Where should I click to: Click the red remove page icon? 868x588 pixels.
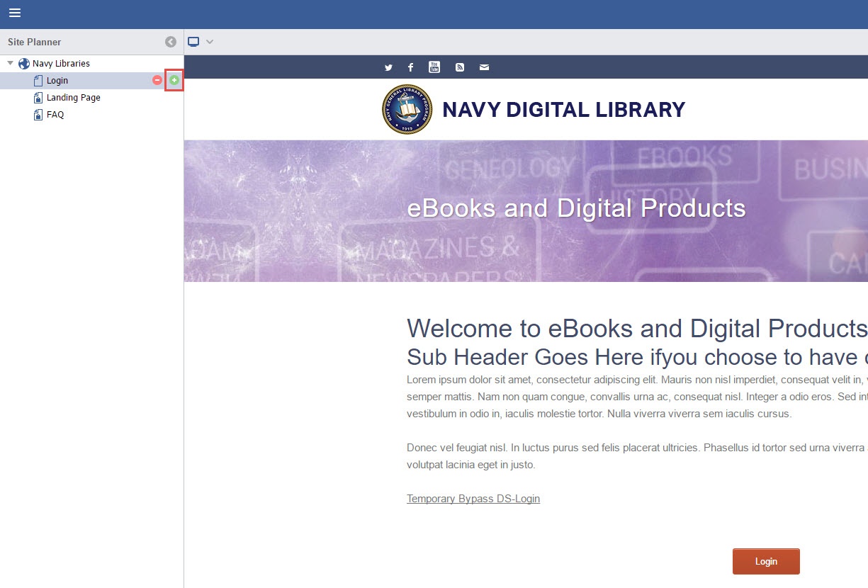(157, 81)
